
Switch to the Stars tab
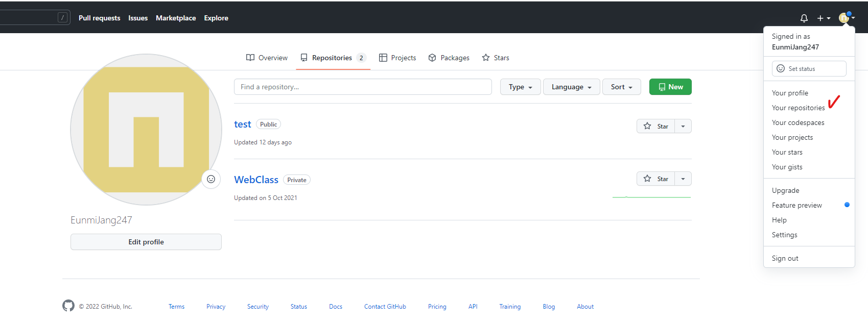tap(496, 58)
